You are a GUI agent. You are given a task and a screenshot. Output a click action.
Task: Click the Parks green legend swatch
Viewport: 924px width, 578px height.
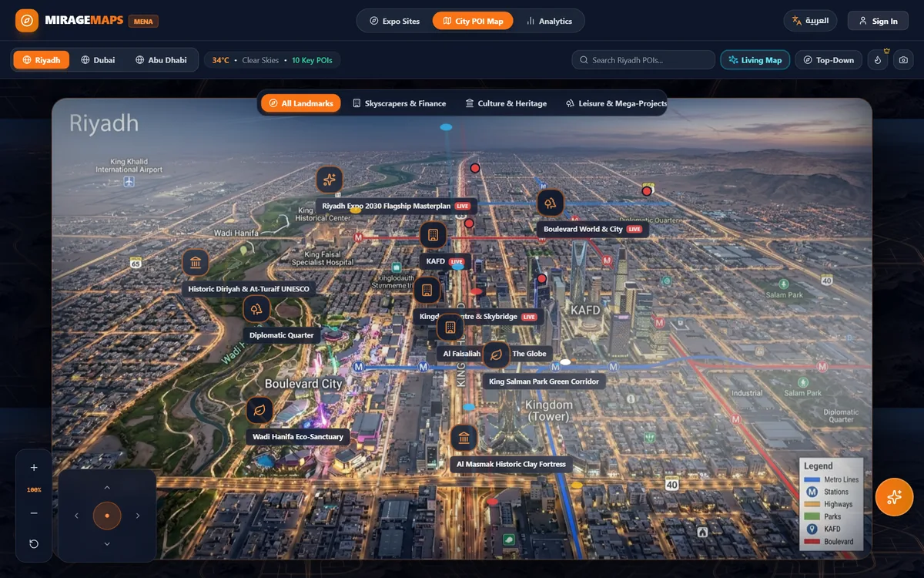812,516
